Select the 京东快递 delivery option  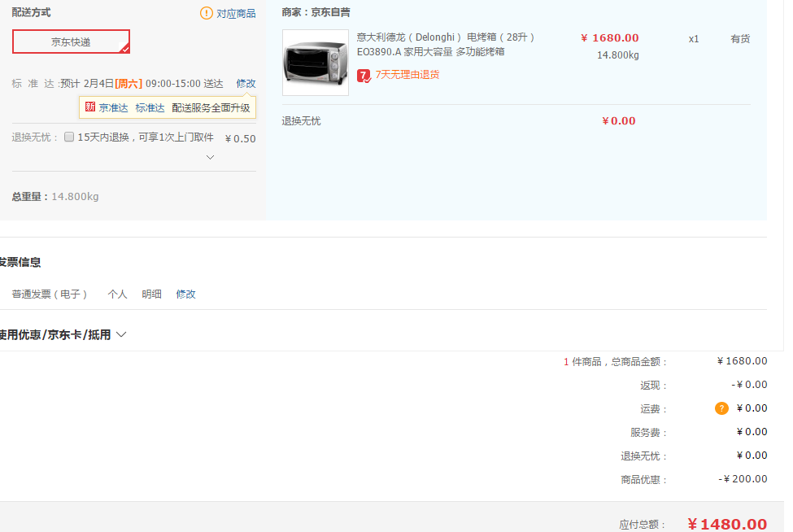point(72,41)
